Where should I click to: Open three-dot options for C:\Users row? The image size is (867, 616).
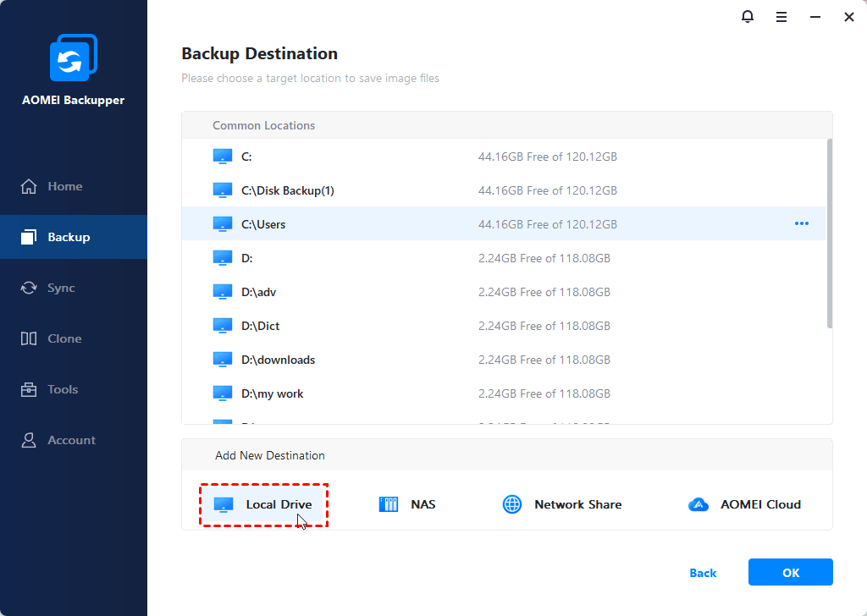click(801, 224)
